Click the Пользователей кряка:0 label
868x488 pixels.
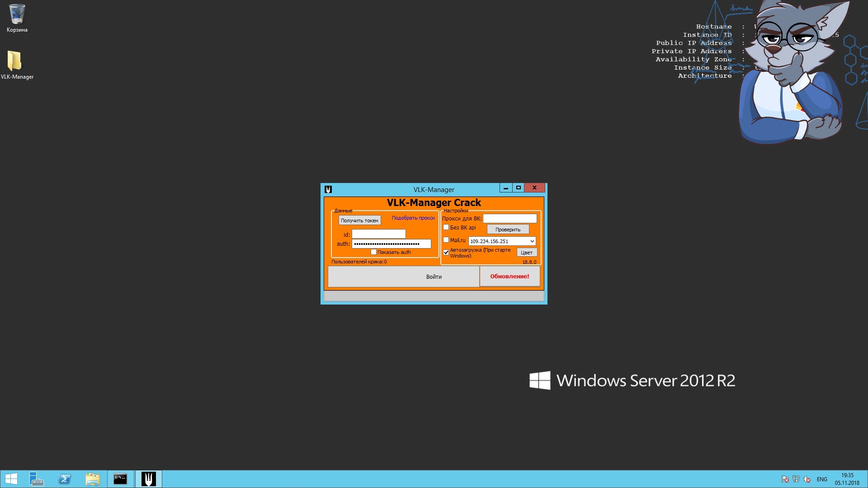tap(359, 262)
